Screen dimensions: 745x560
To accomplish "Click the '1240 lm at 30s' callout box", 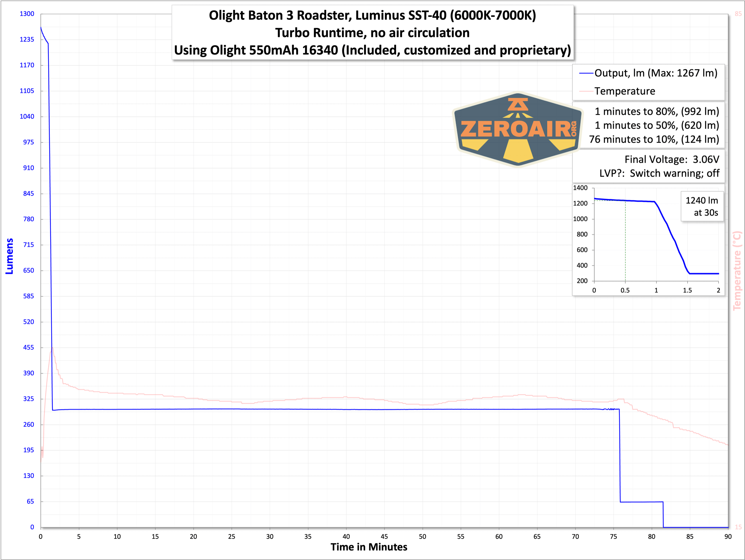I will point(702,207).
